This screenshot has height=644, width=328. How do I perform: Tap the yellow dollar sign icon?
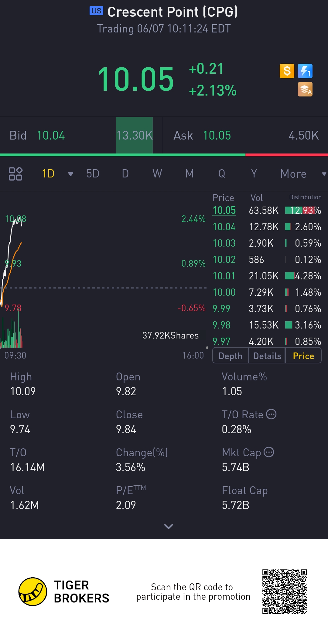tap(287, 71)
